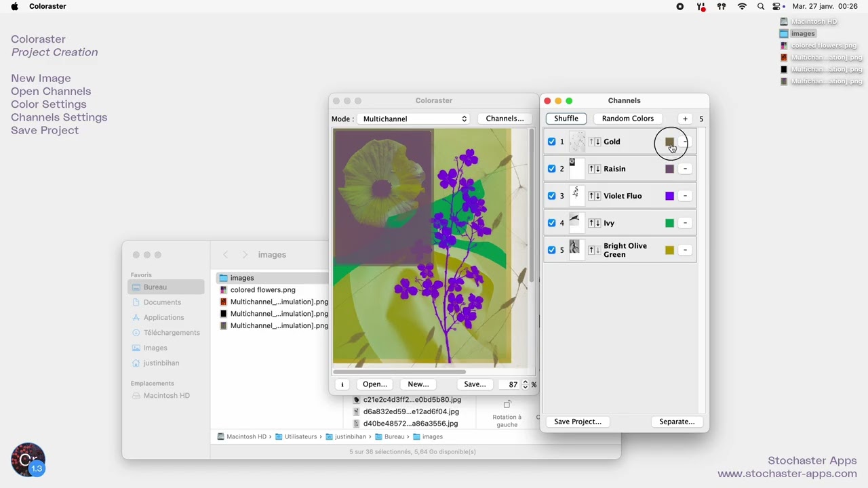
Task: Open the Raisin channel color swatch
Action: [669, 169]
